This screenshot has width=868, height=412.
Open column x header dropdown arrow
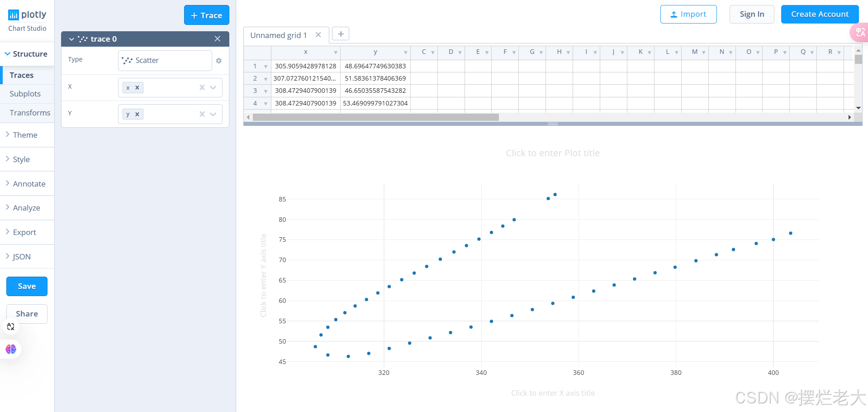(336, 53)
